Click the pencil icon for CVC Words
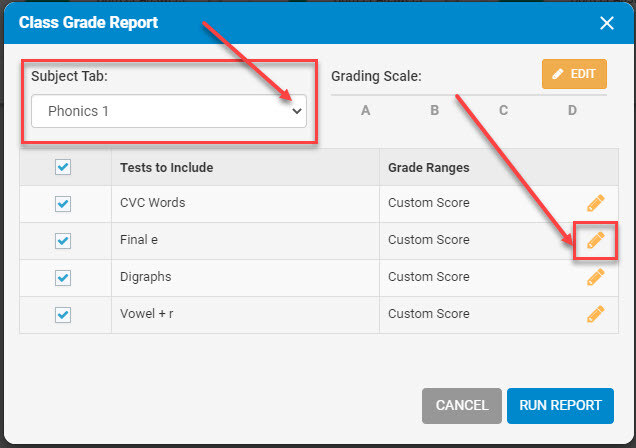This screenshot has width=636, height=448. (x=595, y=203)
